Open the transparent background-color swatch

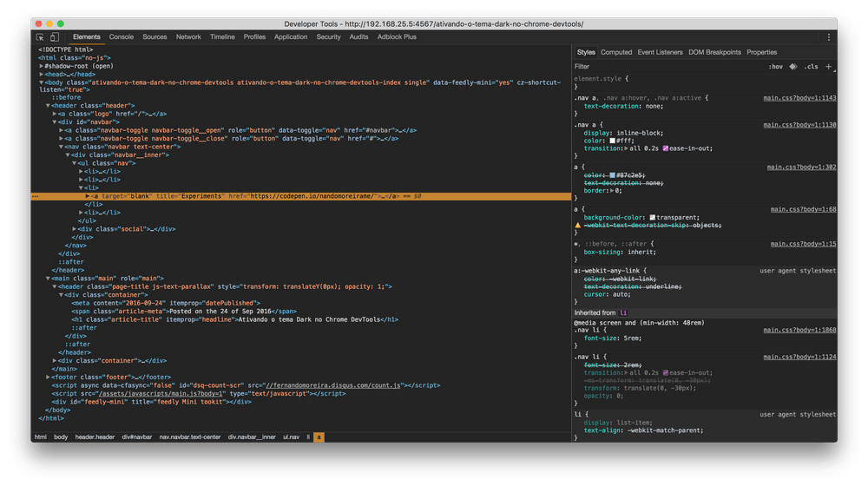click(x=652, y=218)
